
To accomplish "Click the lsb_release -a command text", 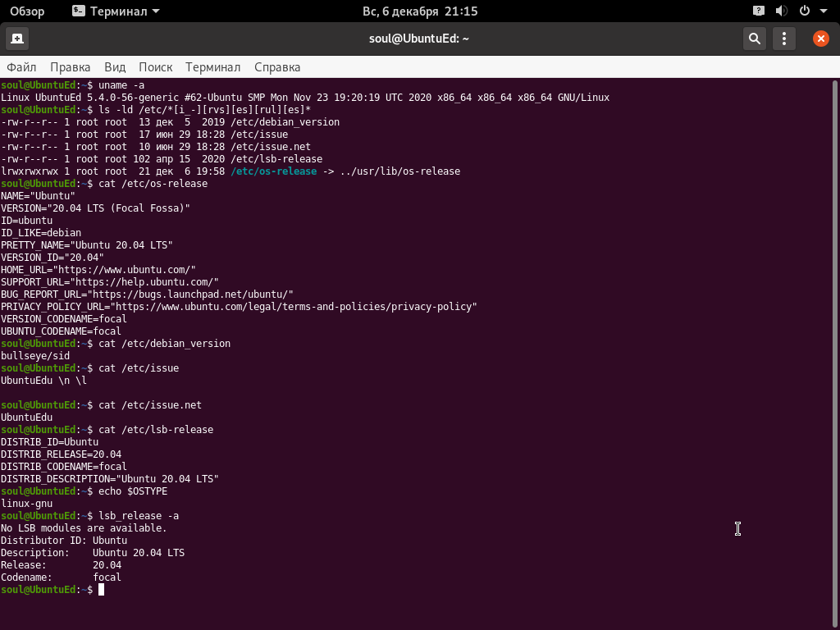I will point(139,516).
